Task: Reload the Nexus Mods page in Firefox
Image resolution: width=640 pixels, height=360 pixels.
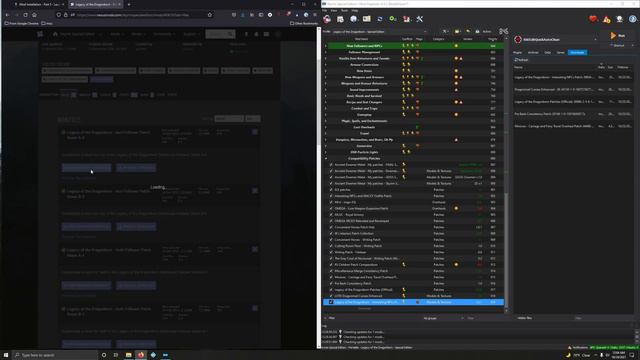Action: (25, 15)
